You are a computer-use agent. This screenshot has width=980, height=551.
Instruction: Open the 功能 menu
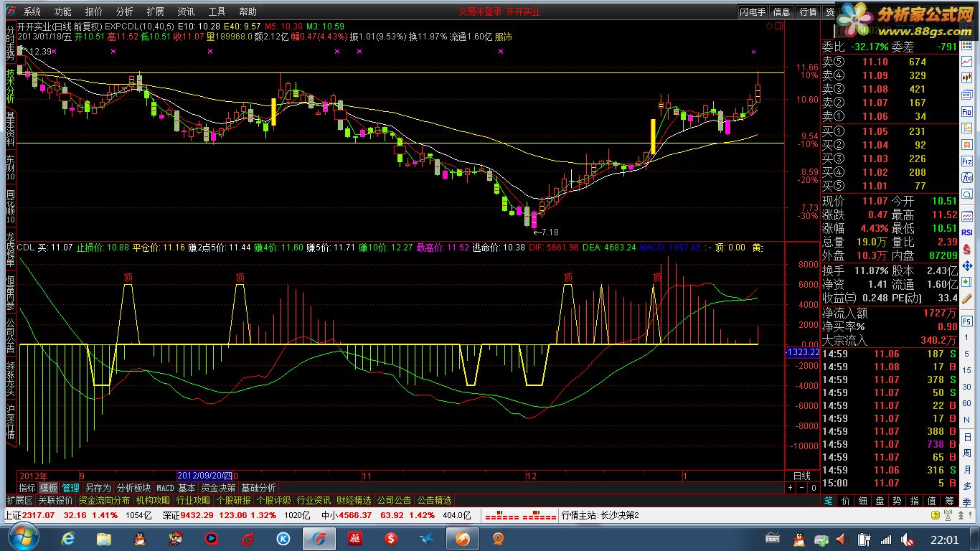click(62, 11)
